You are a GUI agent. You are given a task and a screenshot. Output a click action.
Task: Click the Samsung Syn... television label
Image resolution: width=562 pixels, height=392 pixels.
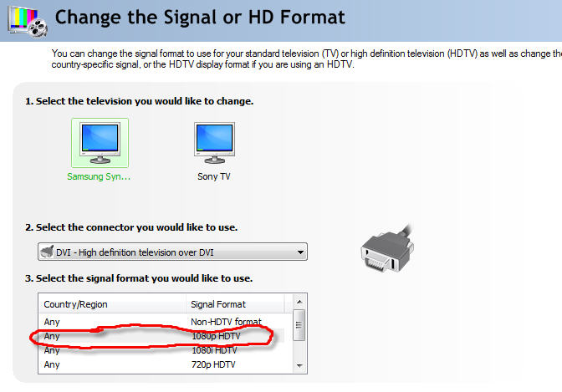(x=99, y=177)
